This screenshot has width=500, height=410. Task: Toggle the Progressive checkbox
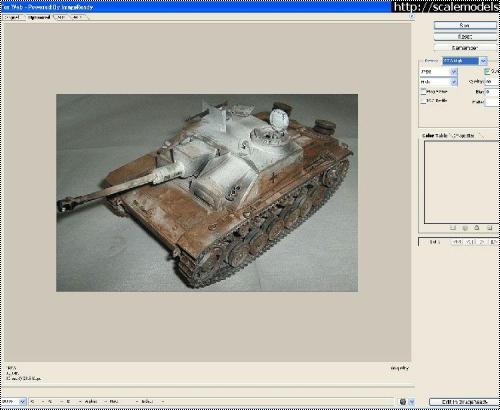423,91
